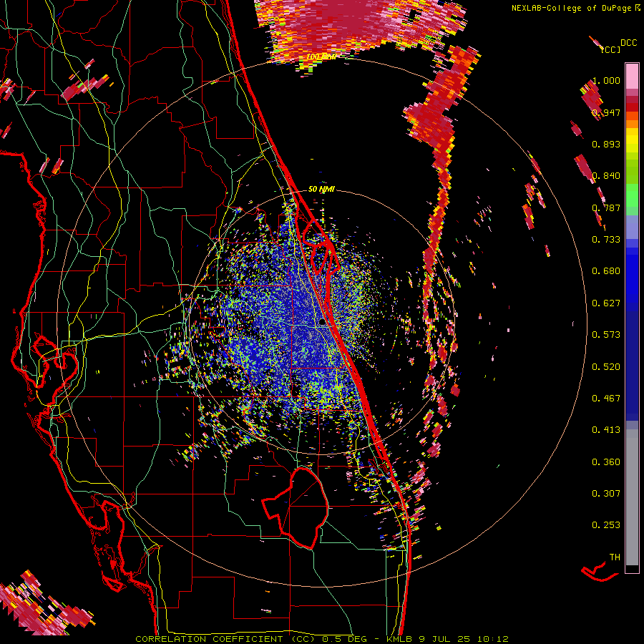Image resolution: width=644 pixels, height=644 pixels.
Task: Select the 0.627 scale value
Action: click(606, 303)
